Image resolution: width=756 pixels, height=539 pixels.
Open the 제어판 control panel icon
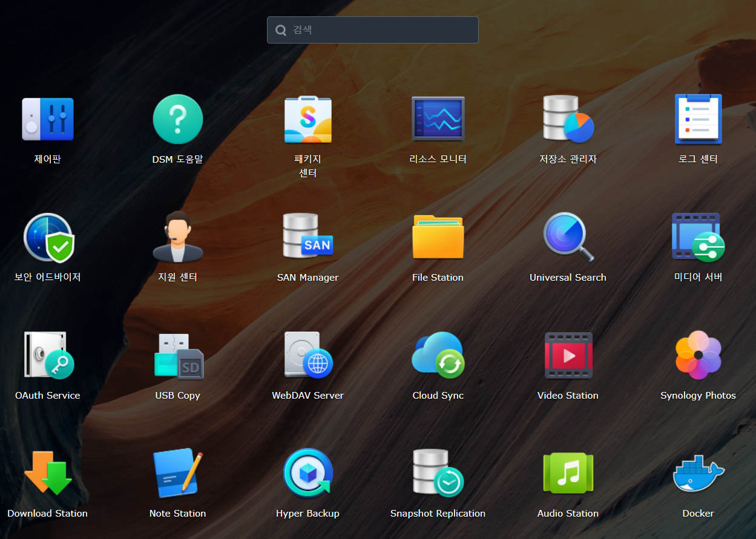click(48, 119)
